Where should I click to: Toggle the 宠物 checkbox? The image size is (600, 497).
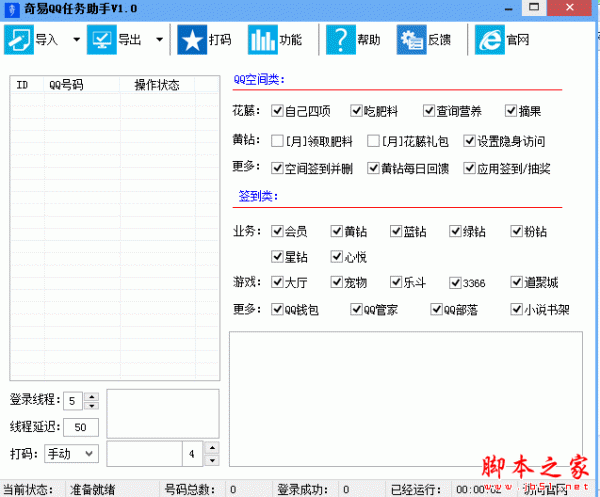click(337, 282)
